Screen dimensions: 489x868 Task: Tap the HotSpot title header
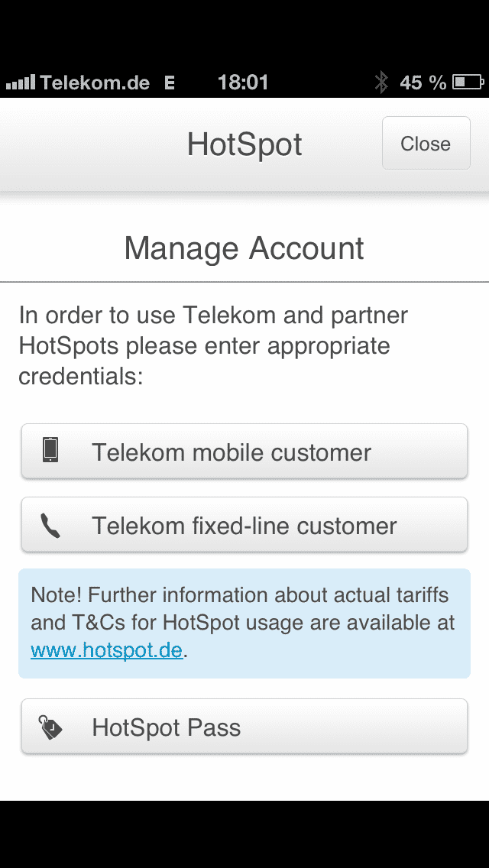tap(244, 144)
